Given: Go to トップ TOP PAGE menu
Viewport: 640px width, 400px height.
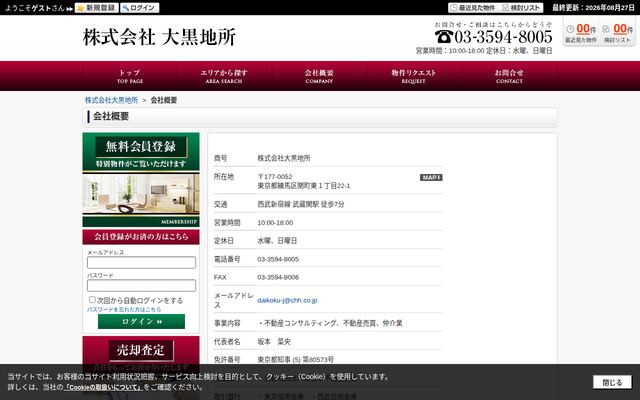Looking at the screenshot, I should point(130,76).
